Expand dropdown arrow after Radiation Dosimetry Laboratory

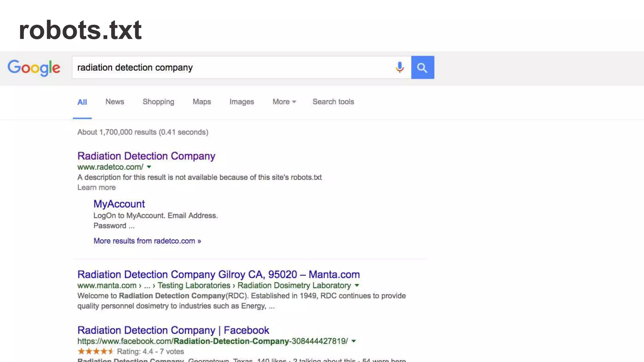[357, 286]
